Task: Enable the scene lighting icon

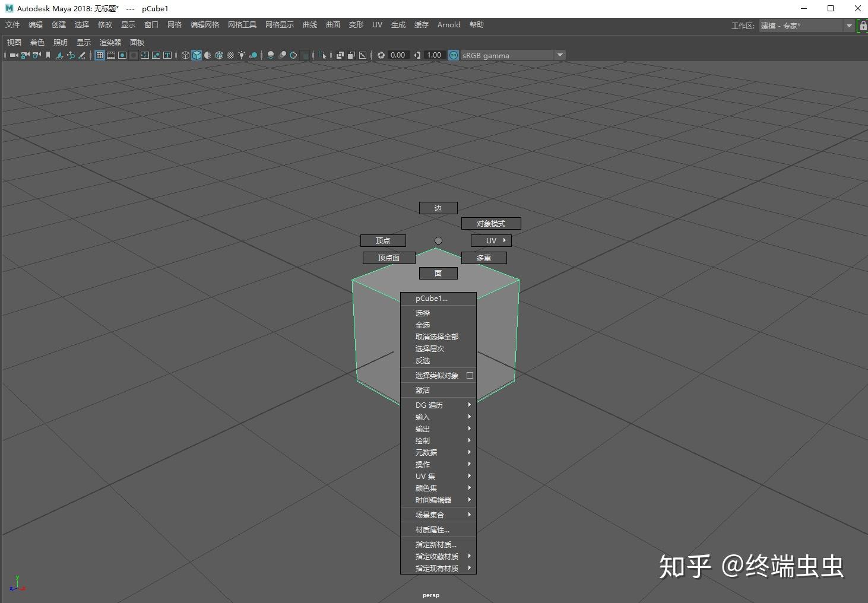Action: pos(242,55)
